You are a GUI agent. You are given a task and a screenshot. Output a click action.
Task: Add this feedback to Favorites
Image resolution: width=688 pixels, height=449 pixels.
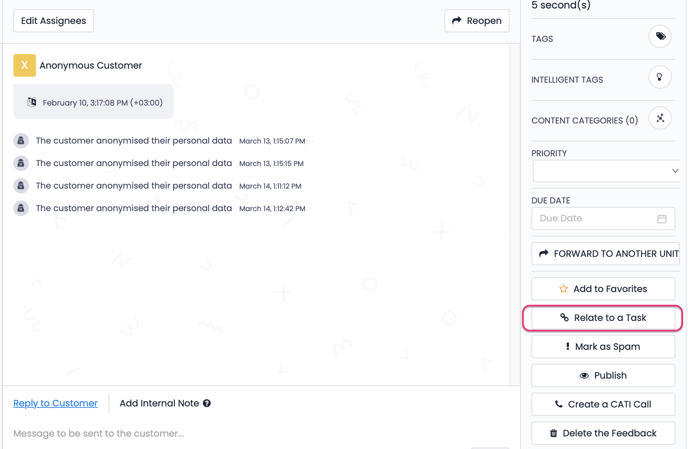(x=603, y=289)
